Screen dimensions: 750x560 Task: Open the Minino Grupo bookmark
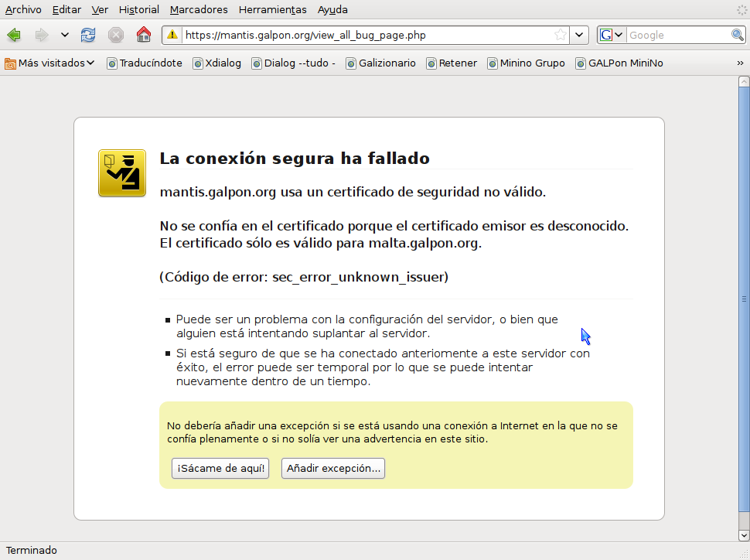tap(526, 63)
